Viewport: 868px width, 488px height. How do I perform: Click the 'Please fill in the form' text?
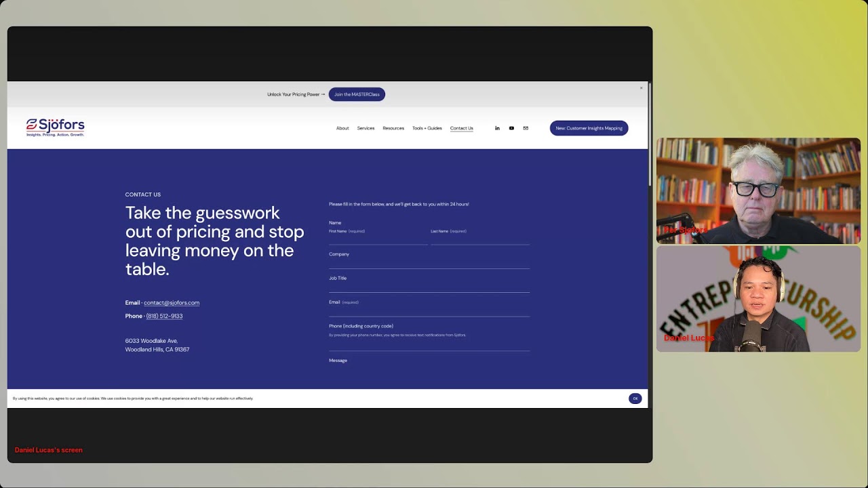(399, 204)
